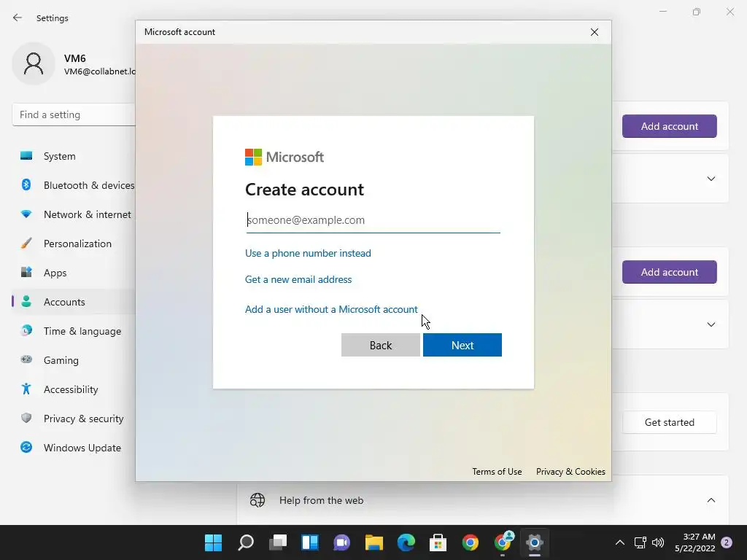Click the VM6 user profile avatar
The height and width of the screenshot is (560, 747).
coord(34,63)
